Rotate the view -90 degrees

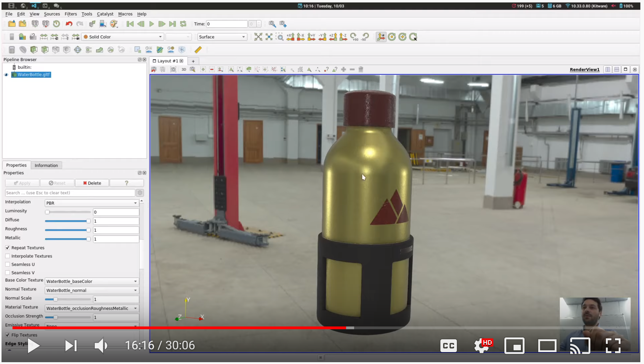pyautogui.click(x=365, y=37)
